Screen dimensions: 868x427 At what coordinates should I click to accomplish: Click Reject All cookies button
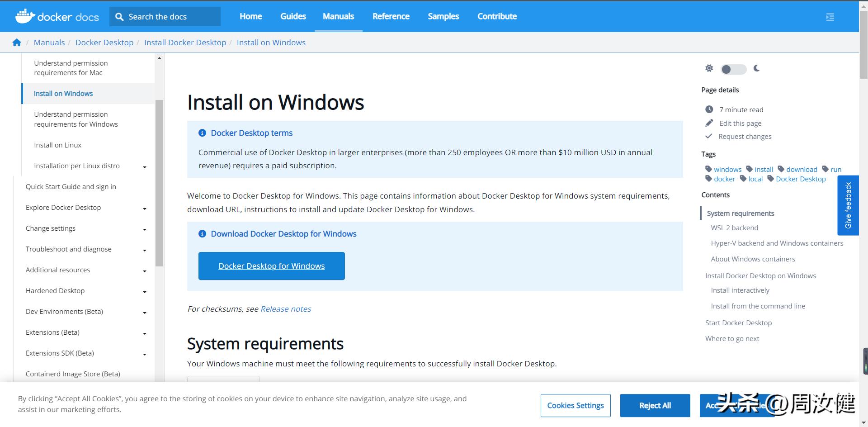click(x=655, y=405)
